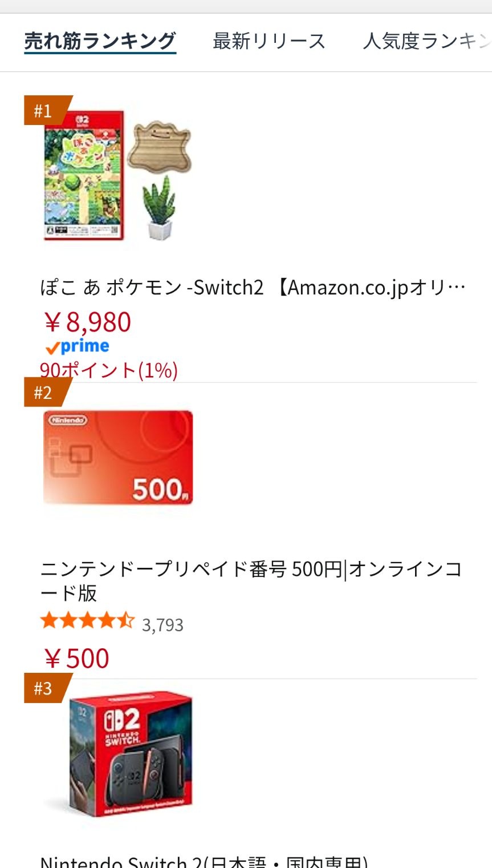This screenshot has height=868, width=492.
Task: Tap the prime badge icon
Action: coord(78,346)
